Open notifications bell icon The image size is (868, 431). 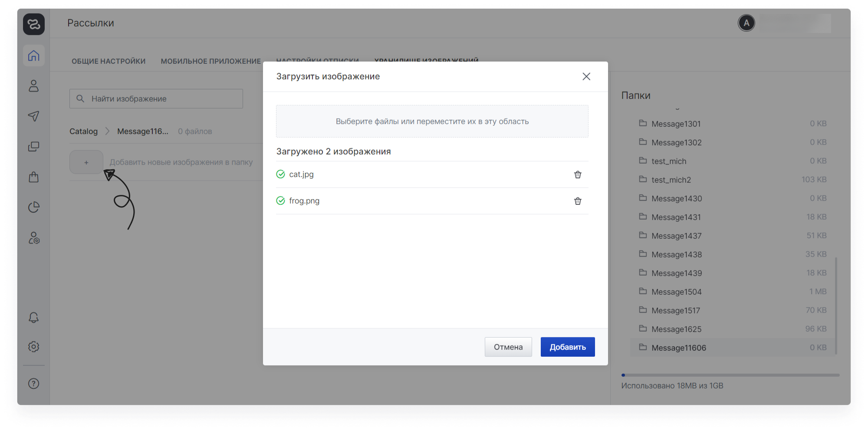(34, 317)
